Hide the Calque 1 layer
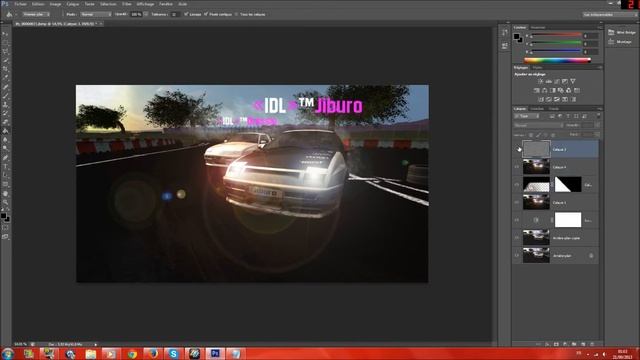The height and width of the screenshot is (360, 640). coord(517,202)
